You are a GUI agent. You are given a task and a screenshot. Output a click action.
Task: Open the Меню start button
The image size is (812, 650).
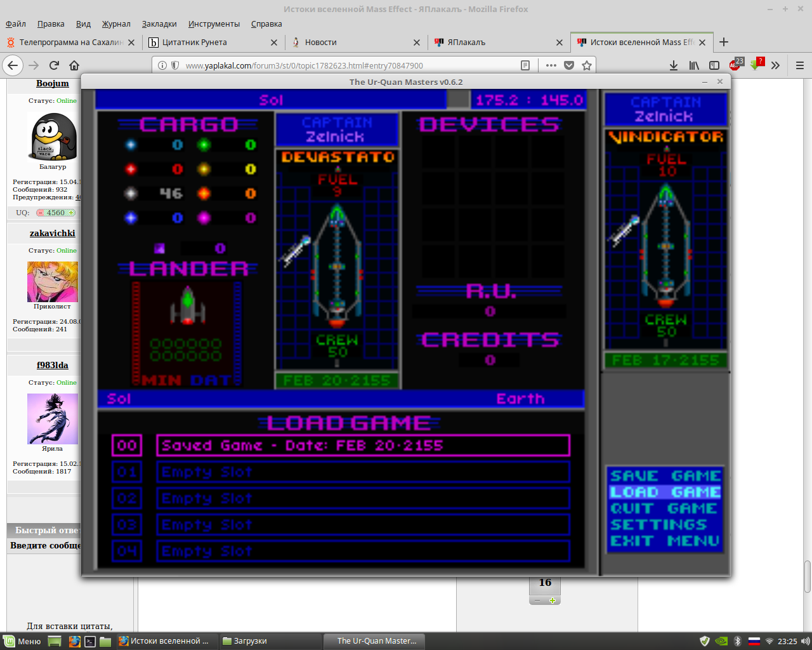[22, 641]
